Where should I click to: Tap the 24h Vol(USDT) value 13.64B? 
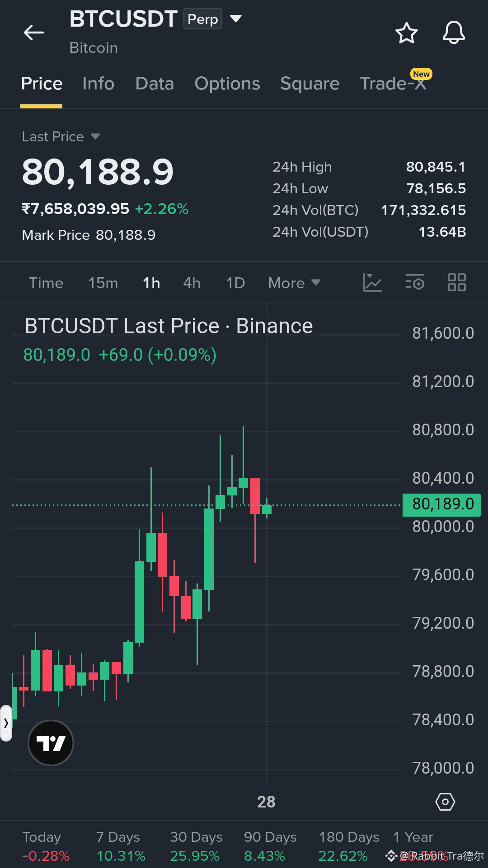coord(442,232)
